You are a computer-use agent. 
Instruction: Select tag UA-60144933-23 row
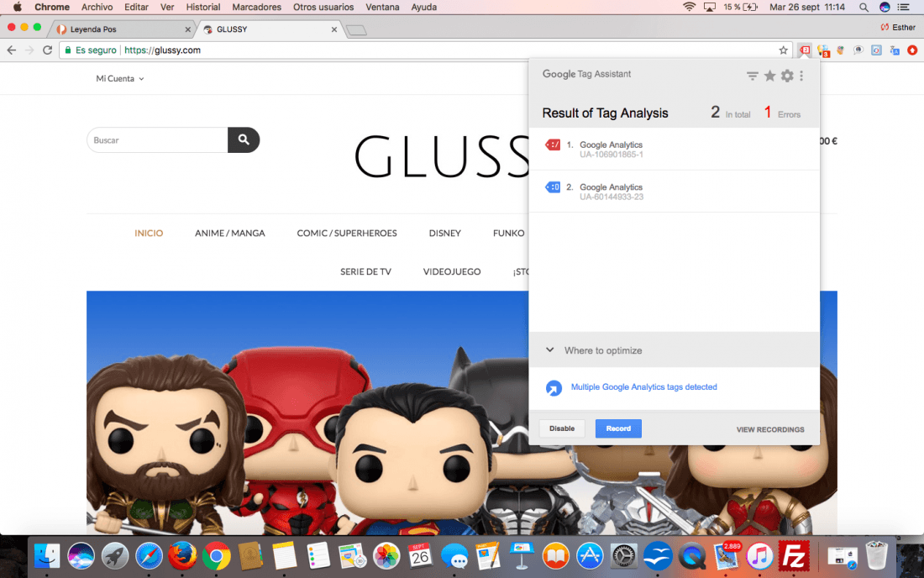pos(675,192)
